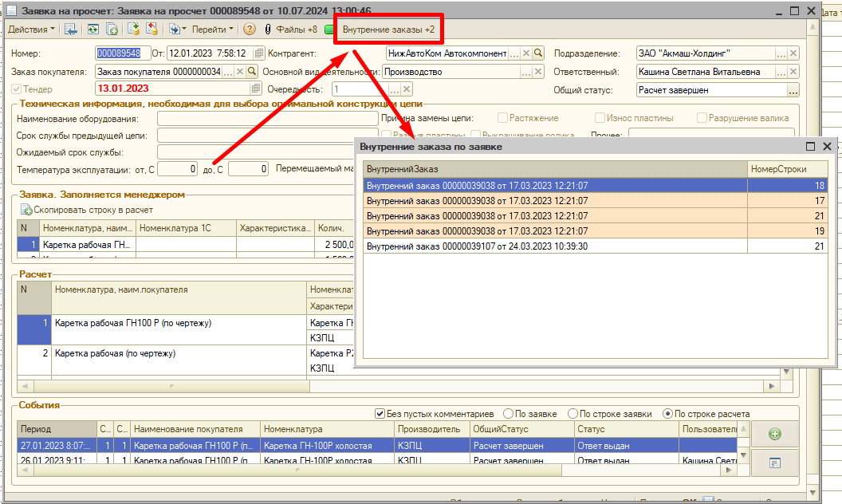The height and width of the screenshot is (504, 842).
Task: Toggle the Тендер checkbox
Action: coord(16,89)
